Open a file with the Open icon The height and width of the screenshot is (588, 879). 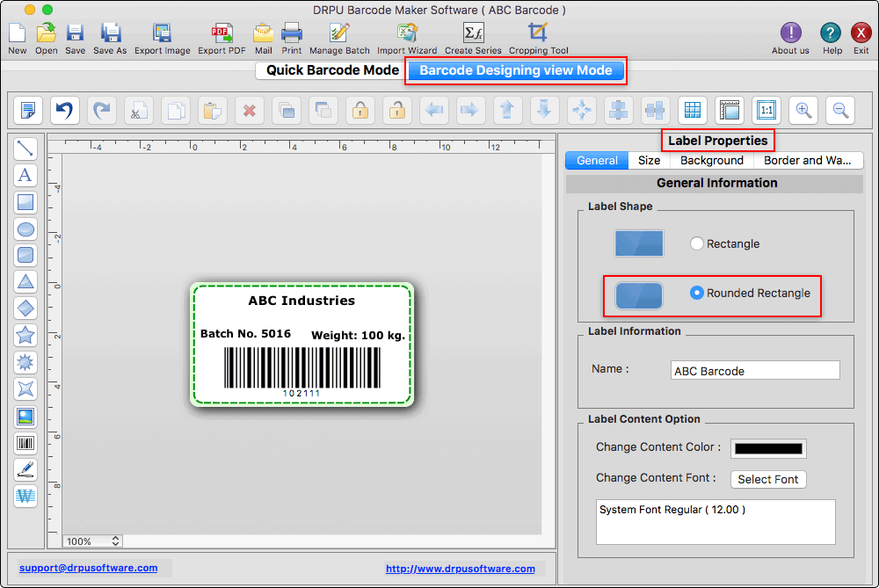pos(46,38)
